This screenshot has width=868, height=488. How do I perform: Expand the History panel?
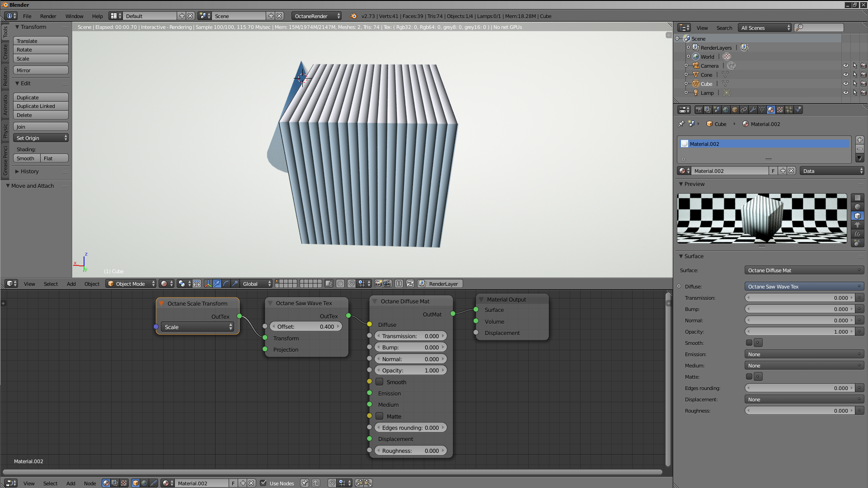29,172
